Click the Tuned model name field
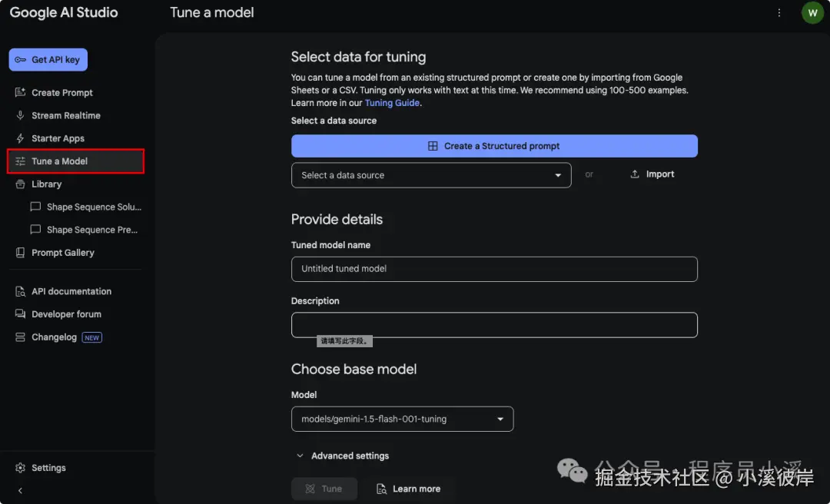Screen dimensions: 830x504 [x=494, y=269]
